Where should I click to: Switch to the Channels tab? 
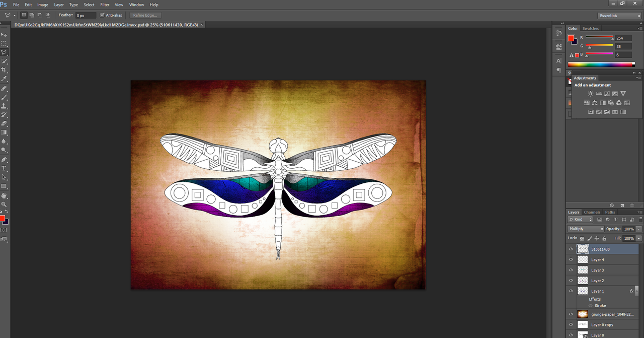(x=592, y=212)
